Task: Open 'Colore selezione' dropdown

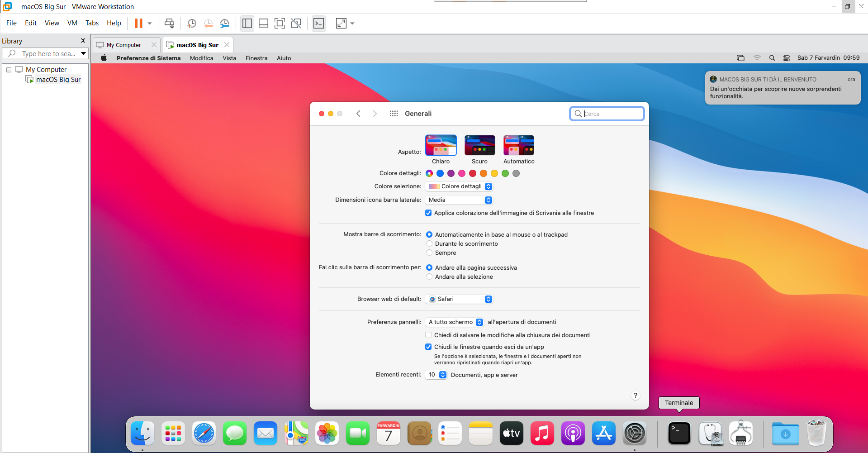Action: click(459, 186)
